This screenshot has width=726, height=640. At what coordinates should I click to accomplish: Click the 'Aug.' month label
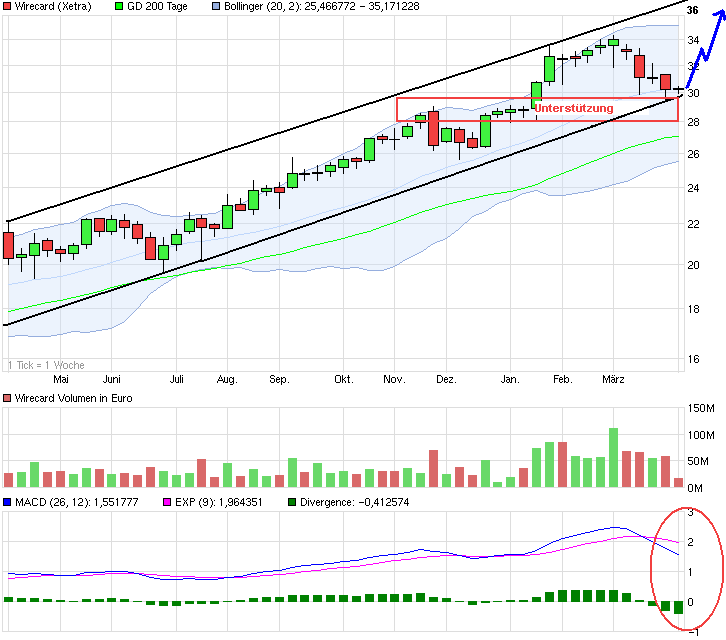[227, 379]
